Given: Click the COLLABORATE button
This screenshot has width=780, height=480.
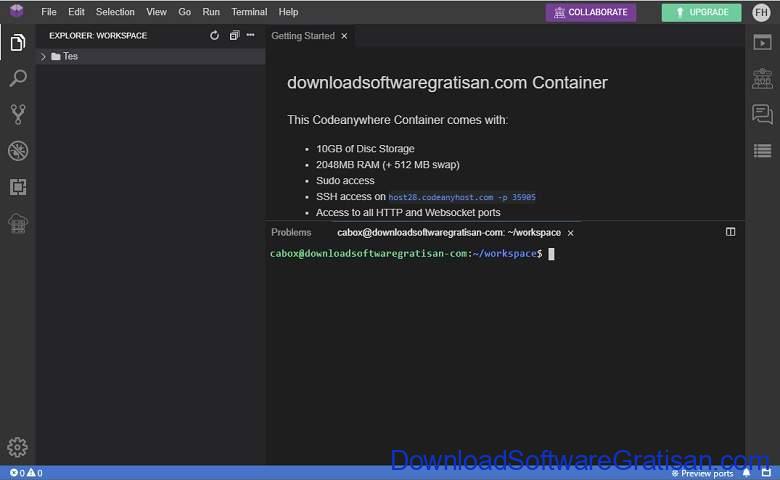Looking at the screenshot, I should pyautogui.click(x=590, y=12).
